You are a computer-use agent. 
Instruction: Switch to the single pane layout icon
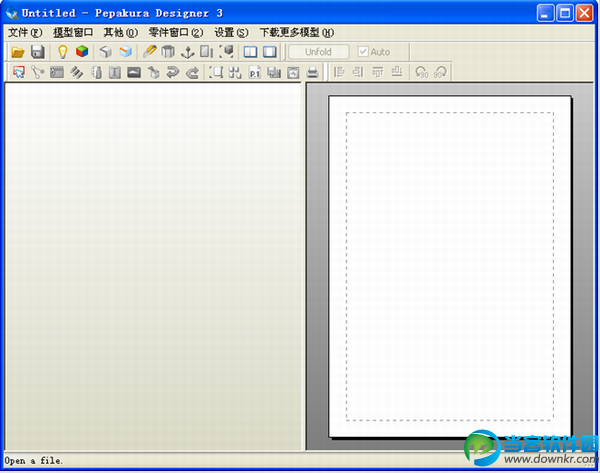point(270,52)
